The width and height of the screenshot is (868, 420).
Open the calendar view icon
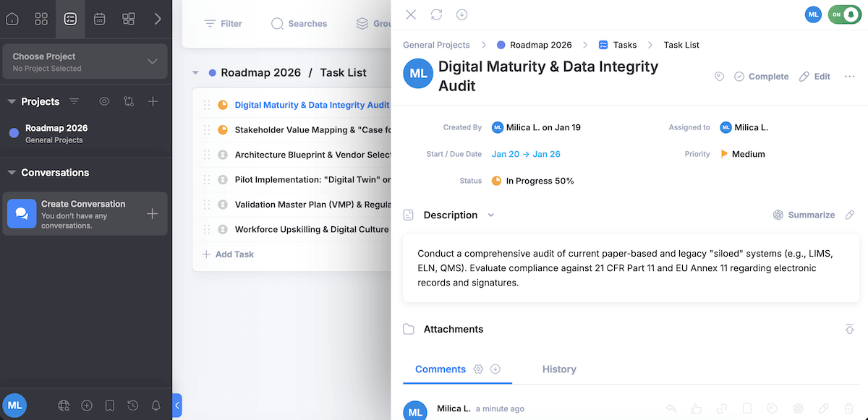pyautogui.click(x=100, y=19)
